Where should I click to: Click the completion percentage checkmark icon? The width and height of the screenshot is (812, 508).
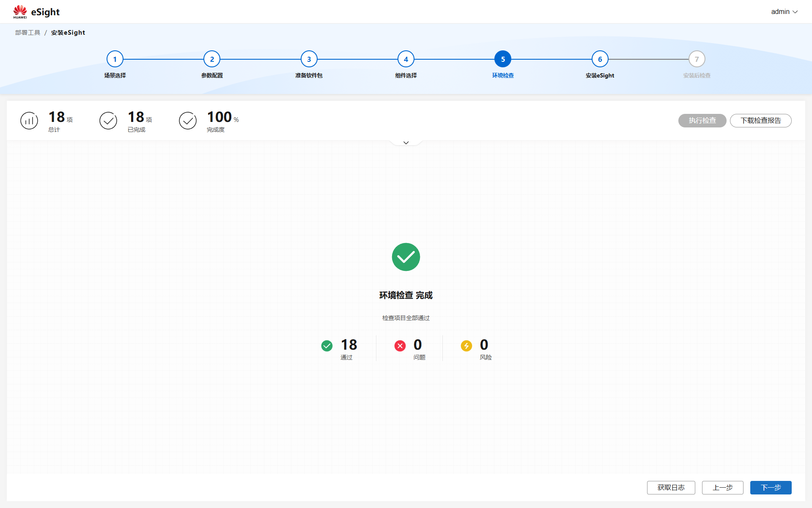188,121
